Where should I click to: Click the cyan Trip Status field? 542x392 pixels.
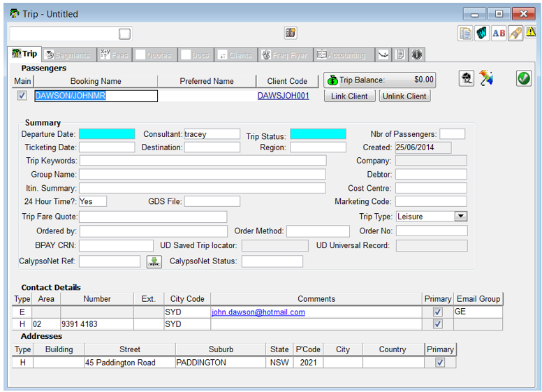click(318, 134)
